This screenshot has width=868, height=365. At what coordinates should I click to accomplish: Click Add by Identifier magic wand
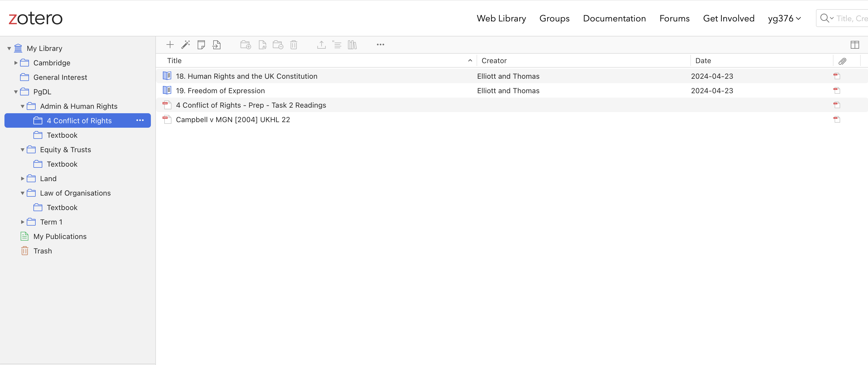point(186,45)
